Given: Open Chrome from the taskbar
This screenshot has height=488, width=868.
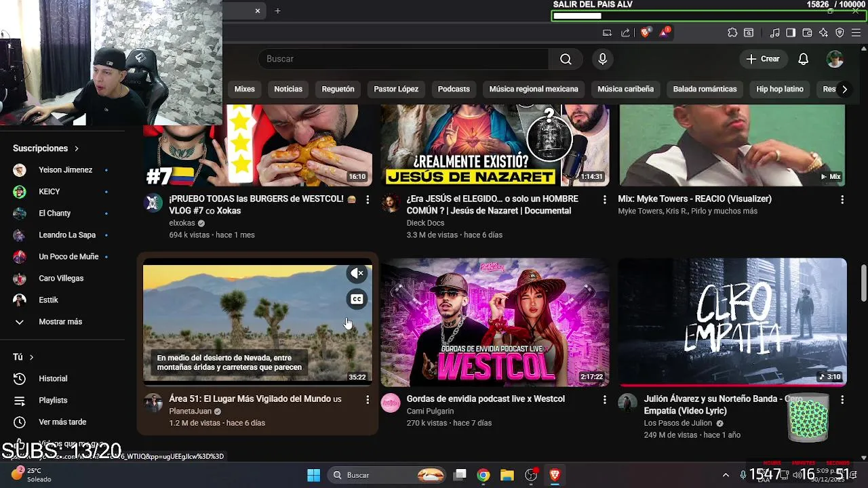Looking at the screenshot, I should [x=483, y=475].
